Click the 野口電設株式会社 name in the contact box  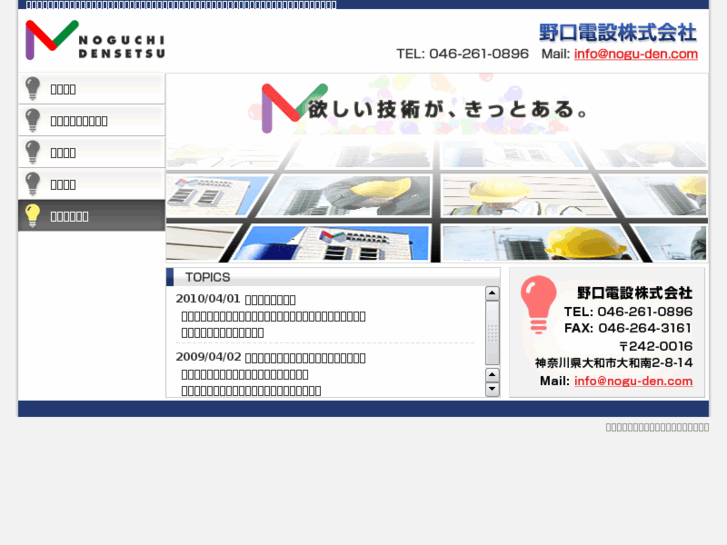pyautogui.click(x=634, y=293)
